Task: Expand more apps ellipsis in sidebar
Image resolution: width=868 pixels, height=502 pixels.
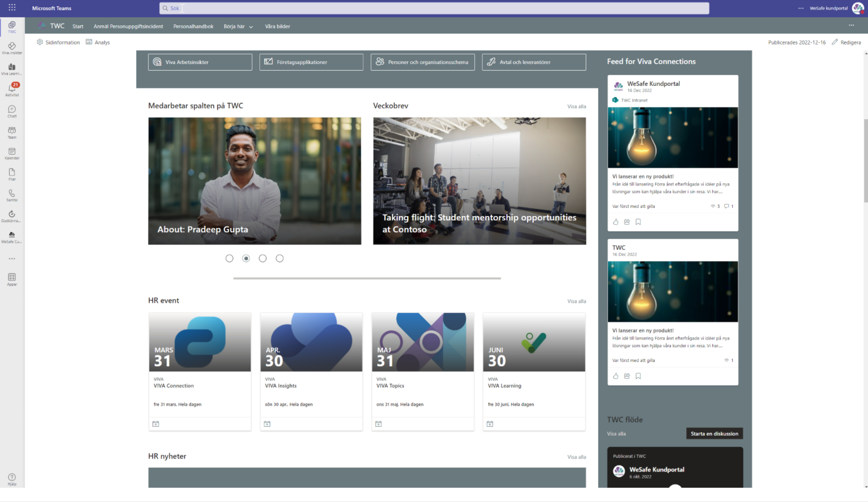Action: (x=12, y=258)
